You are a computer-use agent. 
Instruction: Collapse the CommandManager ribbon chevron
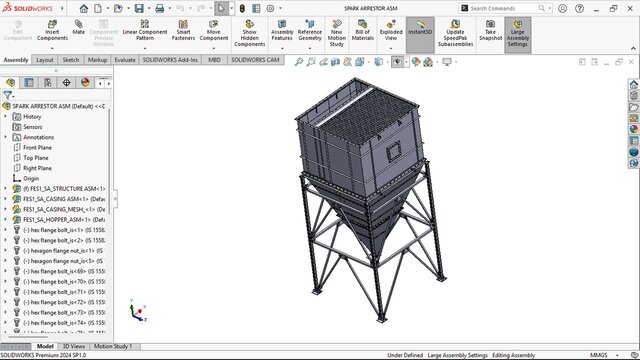633,49
